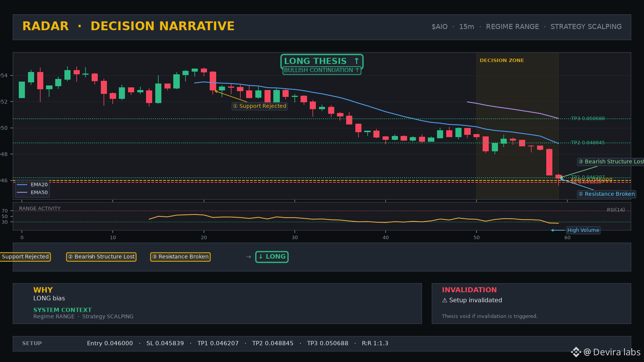Select the Support Rejected chart annotation

260,106
